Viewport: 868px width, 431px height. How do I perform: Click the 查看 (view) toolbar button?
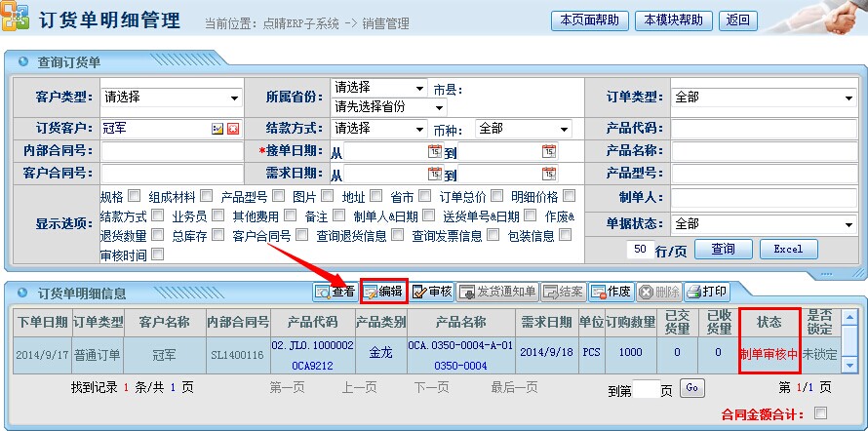tap(335, 292)
